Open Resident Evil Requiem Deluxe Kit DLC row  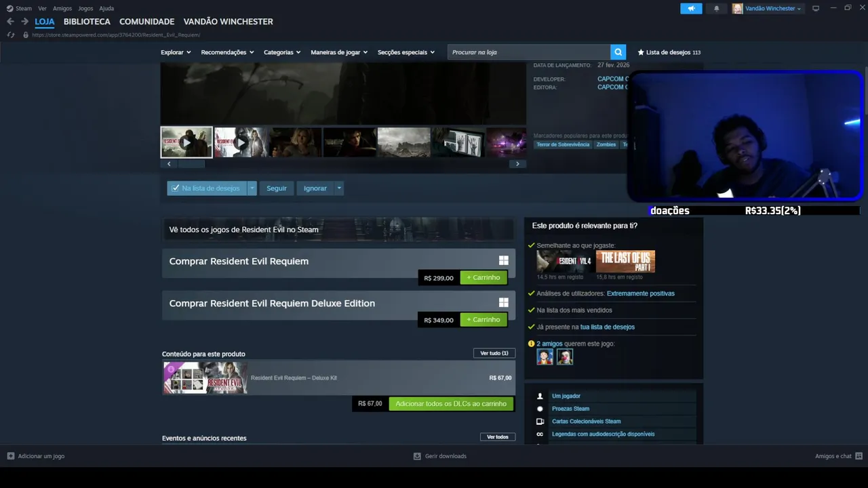point(338,378)
